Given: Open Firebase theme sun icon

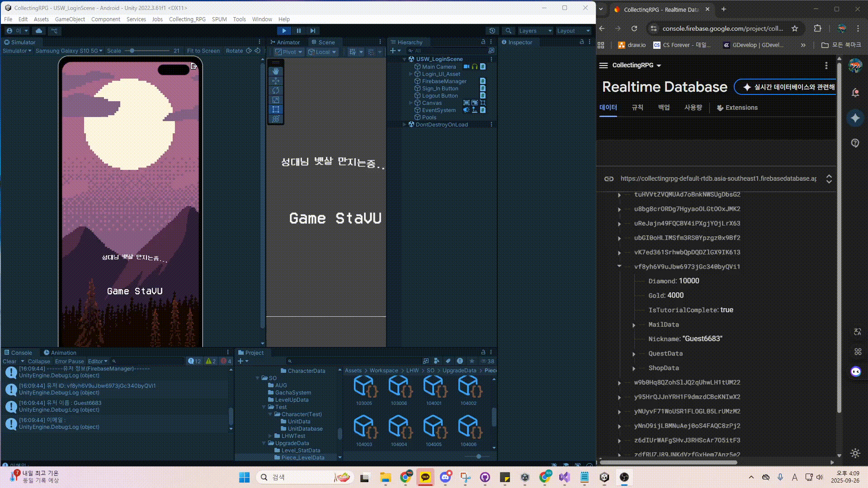Looking at the screenshot, I should point(855,453).
